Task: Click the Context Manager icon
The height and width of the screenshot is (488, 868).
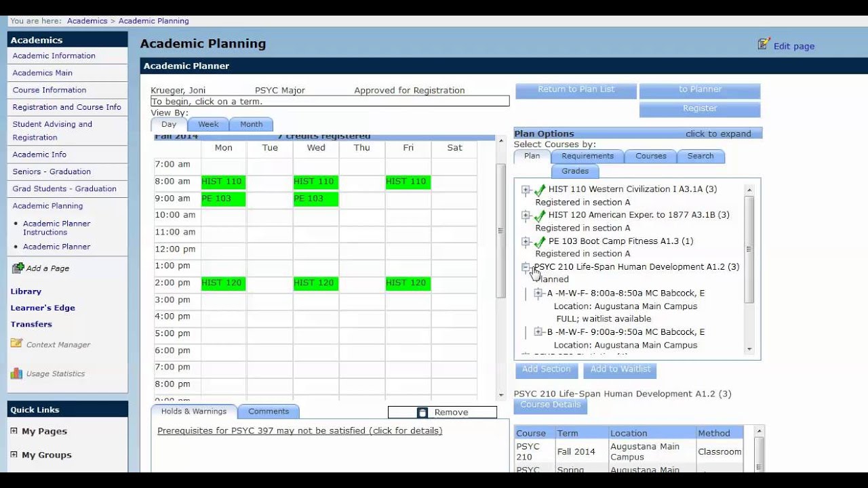Action: [16, 344]
